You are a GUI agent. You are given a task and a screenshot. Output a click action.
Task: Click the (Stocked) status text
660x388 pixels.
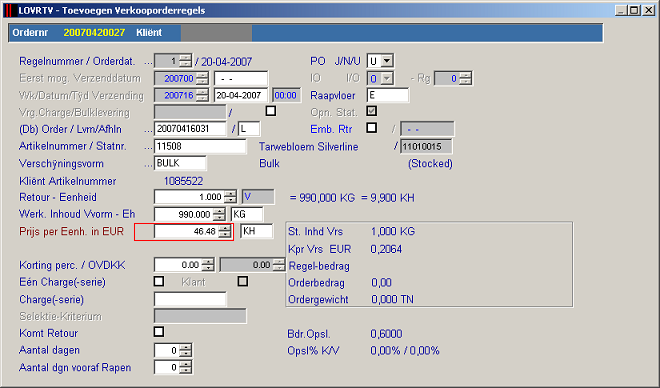pyautogui.click(x=430, y=163)
